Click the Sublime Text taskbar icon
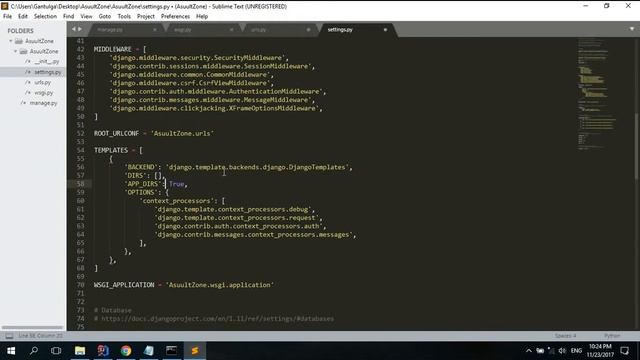 195,351
